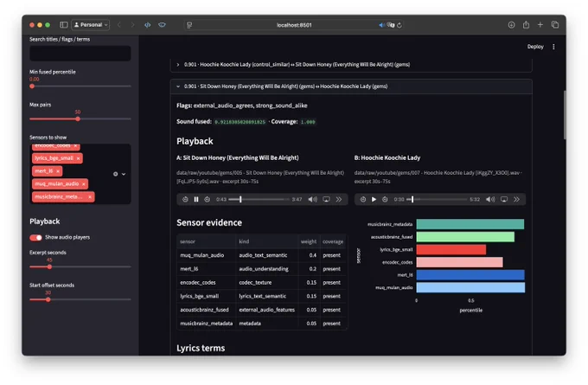Show the tab overview icon

555,25
